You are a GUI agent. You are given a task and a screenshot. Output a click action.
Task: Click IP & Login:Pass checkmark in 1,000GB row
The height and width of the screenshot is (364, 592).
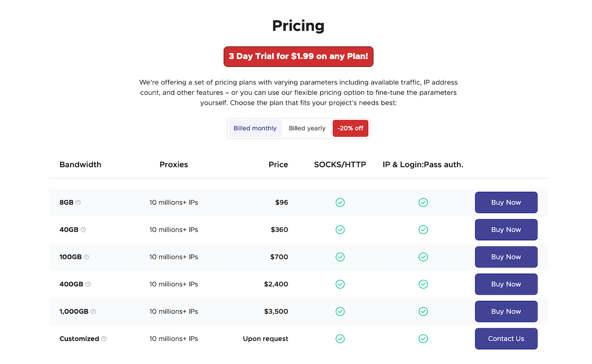(423, 312)
